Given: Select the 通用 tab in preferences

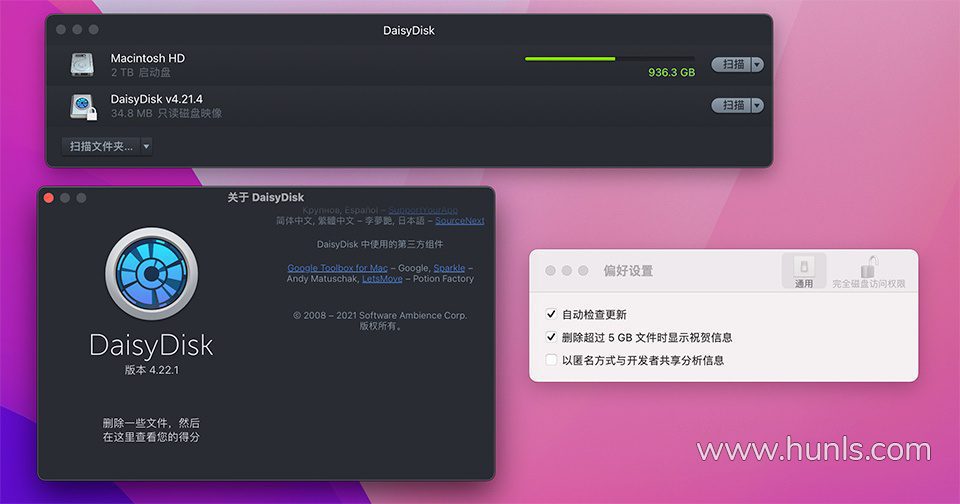Looking at the screenshot, I should tap(804, 271).
